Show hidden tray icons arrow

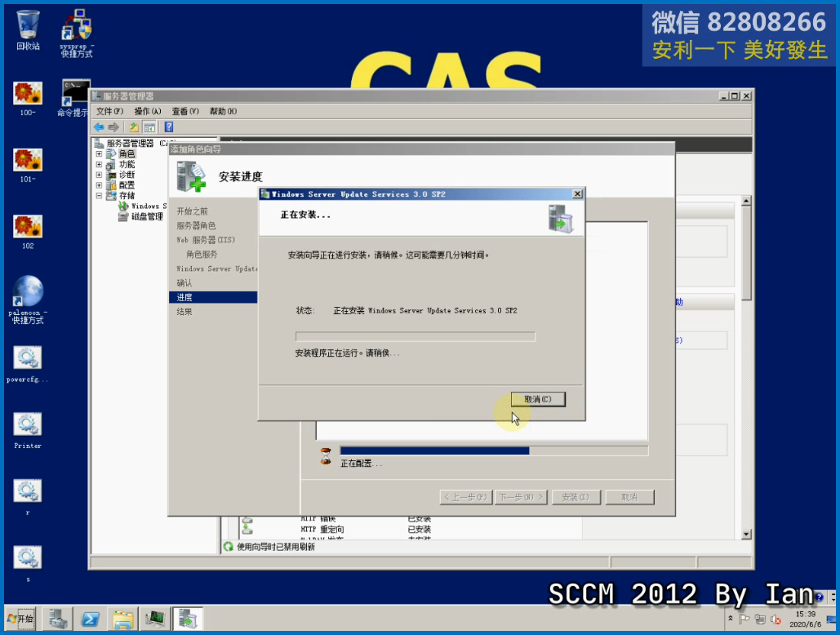[730, 619]
